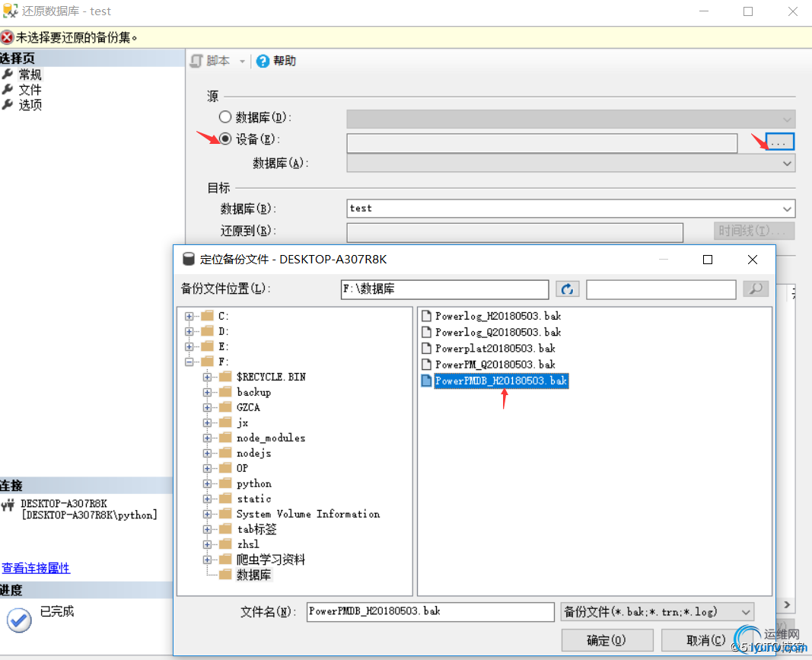Select the node_modules folder
The width and height of the screenshot is (812, 660).
[x=271, y=438]
